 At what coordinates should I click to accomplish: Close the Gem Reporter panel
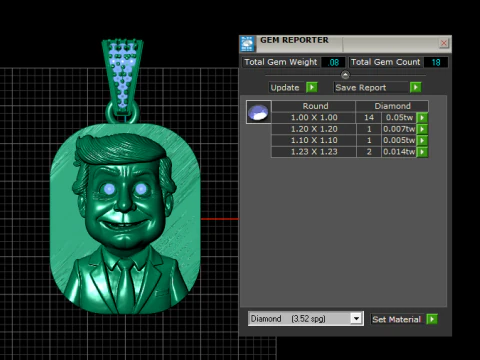(444, 43)
